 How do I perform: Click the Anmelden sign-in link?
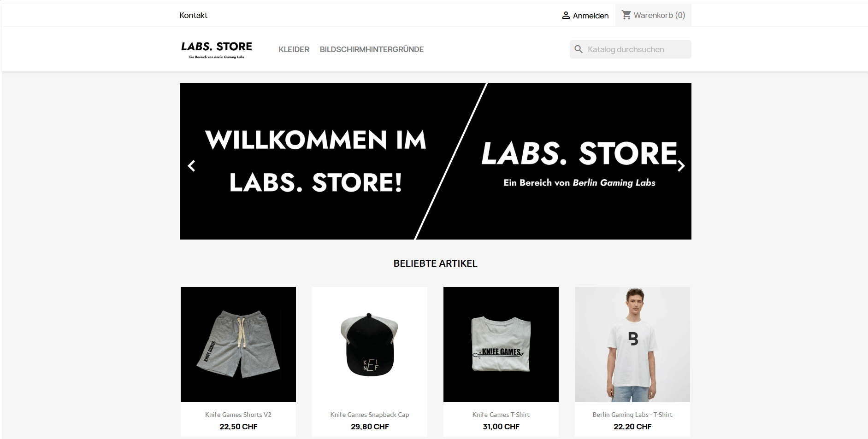click(x=590, y=16)
